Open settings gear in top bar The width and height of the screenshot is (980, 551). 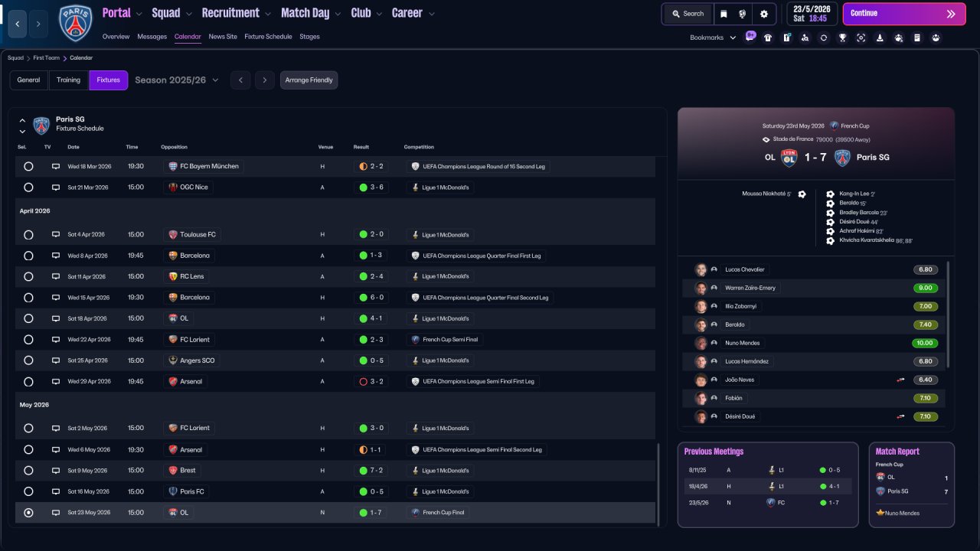[x=764, y=14]
